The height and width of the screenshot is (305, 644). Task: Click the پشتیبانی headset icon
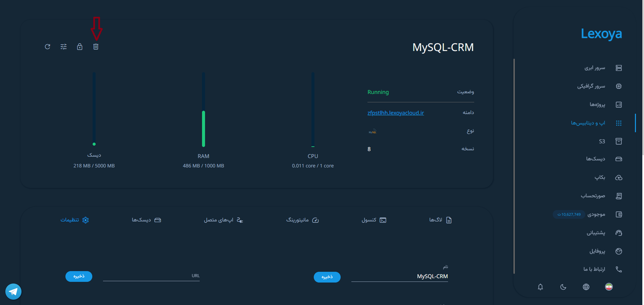(x=619, y=233)
